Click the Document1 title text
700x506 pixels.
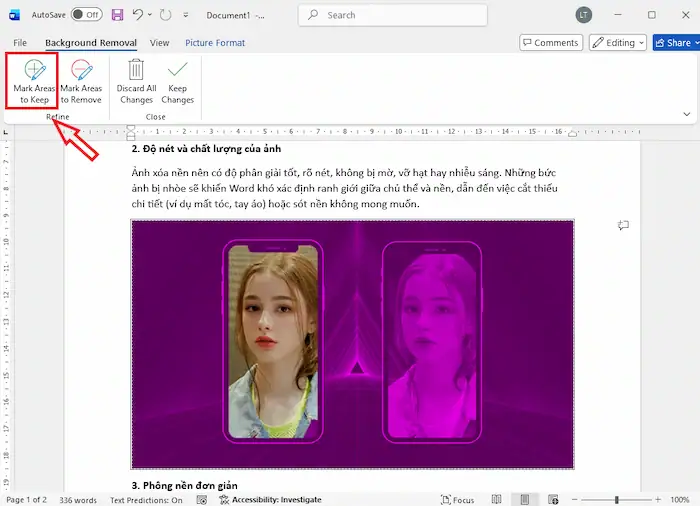228,15
